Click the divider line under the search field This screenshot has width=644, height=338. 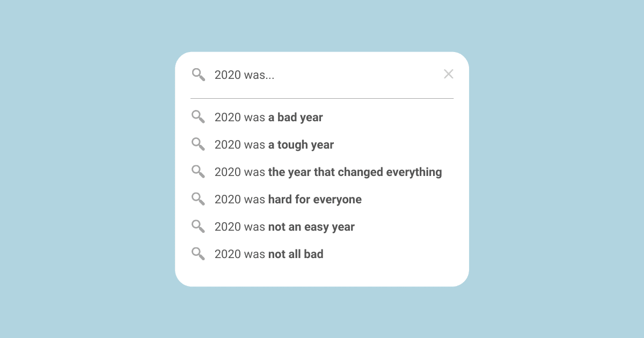point(322,99)
